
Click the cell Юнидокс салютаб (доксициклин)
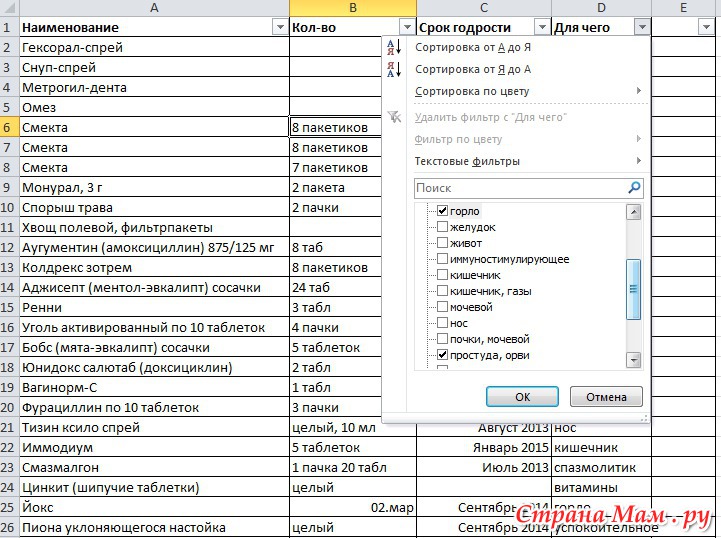tap(154, 367)
